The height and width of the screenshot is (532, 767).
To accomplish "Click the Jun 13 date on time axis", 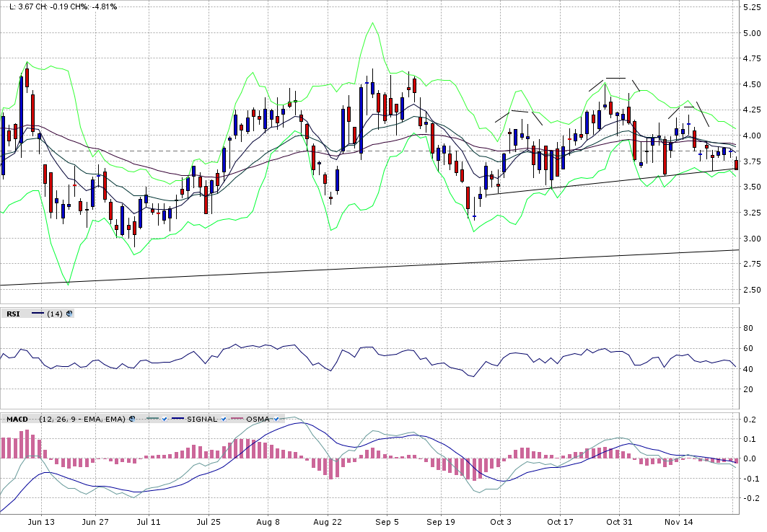I will coord(40,521).
